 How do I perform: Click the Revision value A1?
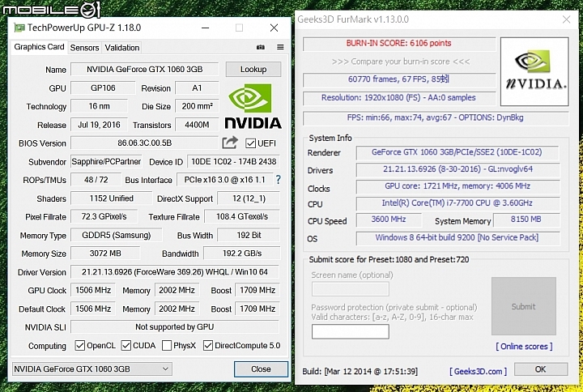(x=197, y=87)
